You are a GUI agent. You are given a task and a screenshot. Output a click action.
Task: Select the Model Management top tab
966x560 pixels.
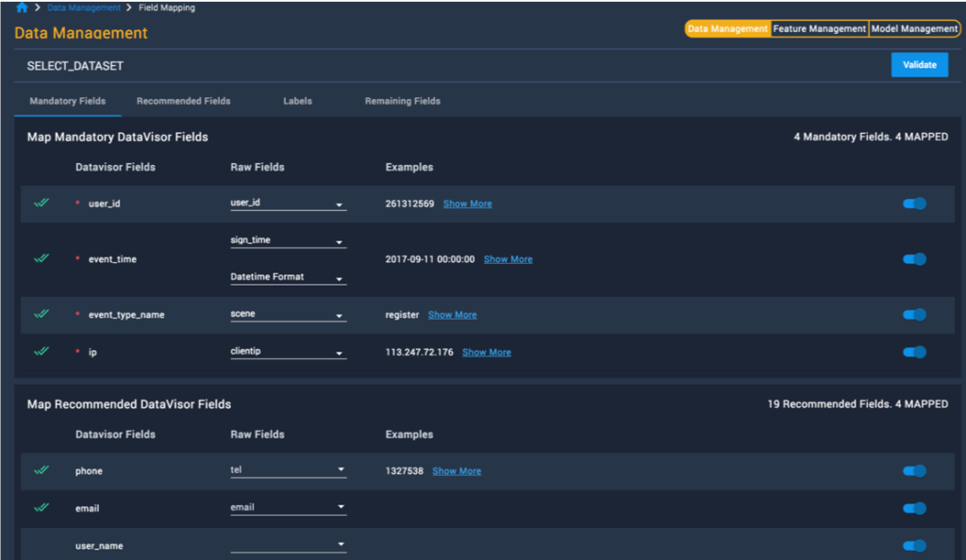[x=914, y=29]
